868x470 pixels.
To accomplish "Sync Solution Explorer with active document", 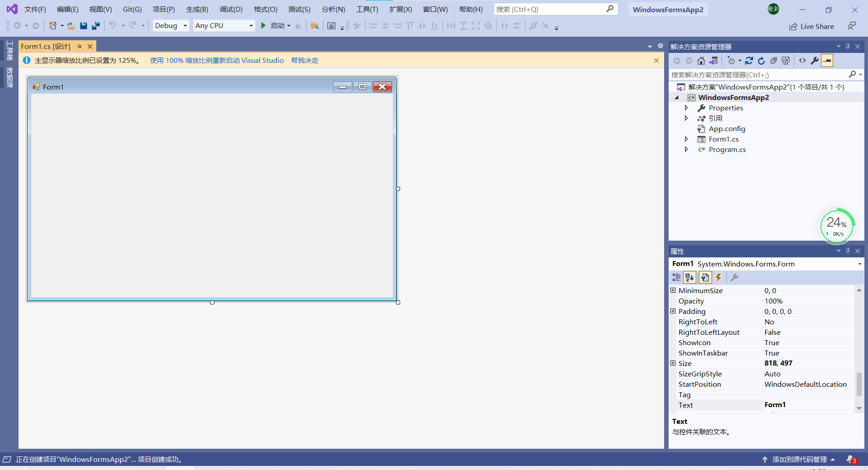I will (x=749, y=61).
